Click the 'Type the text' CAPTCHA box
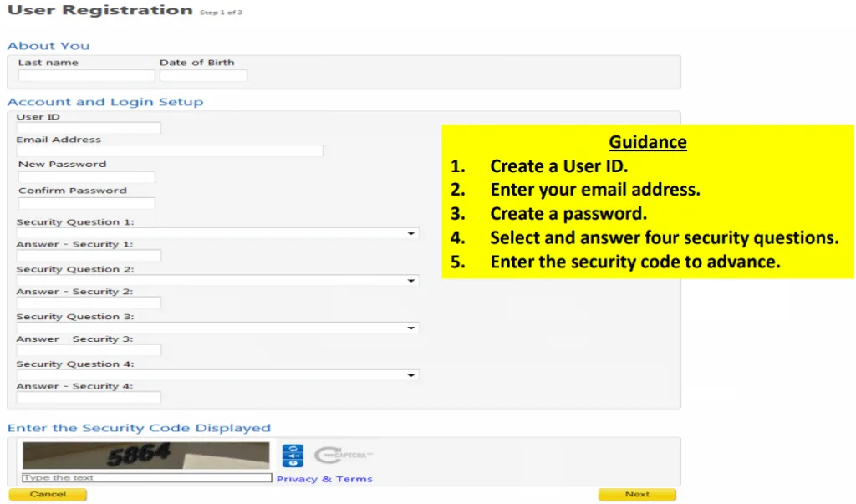 pos(147,478)
